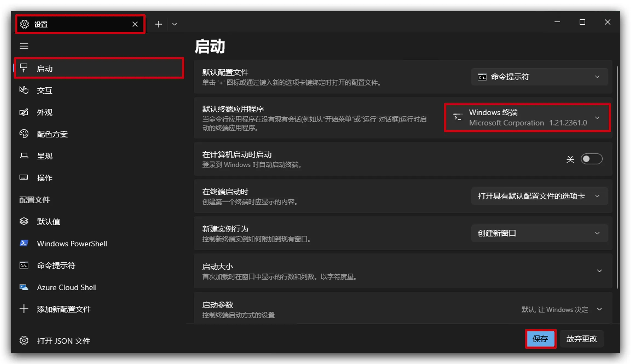
Task: Click the hamburger navigation menu icon
Action: [24, 46]
